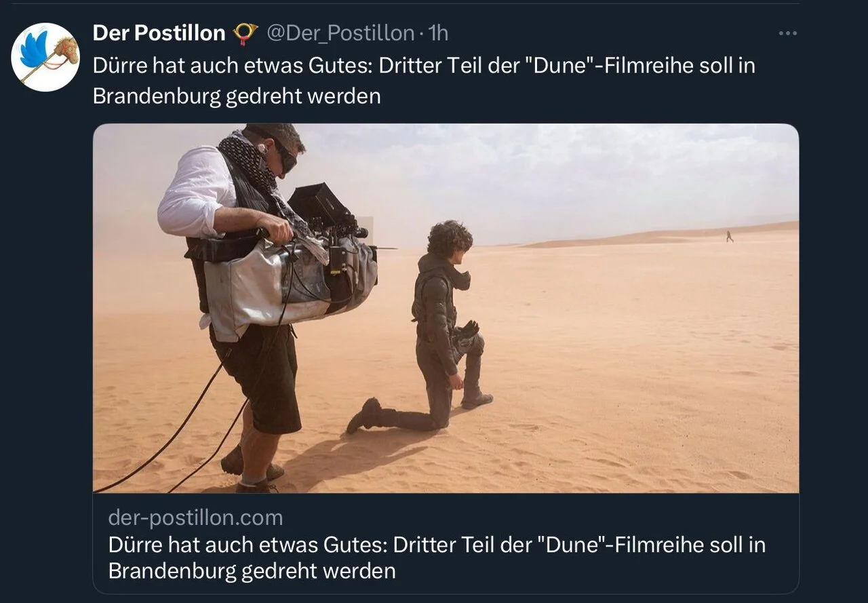Viewport: 868px width, 603px height.
Task: Click the word Brandenburg in the tweet text
Action: coord(156,96)
